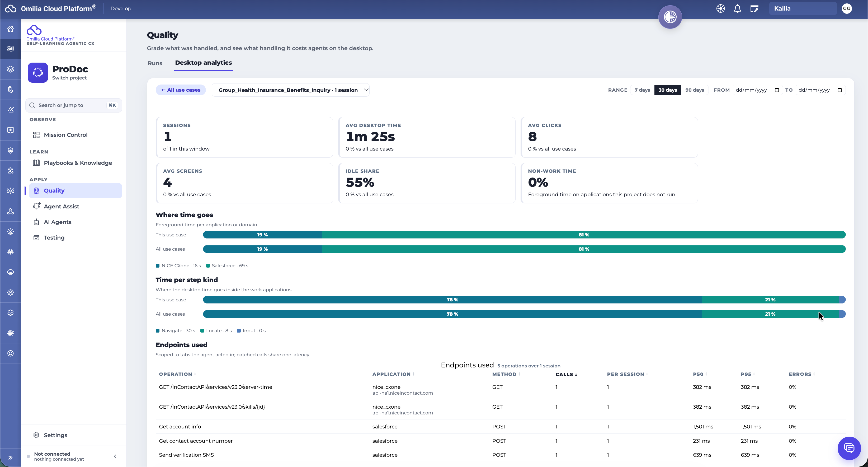Click the shield lock icon in left rail
868x467 pixels.
[x=11, y=150]
